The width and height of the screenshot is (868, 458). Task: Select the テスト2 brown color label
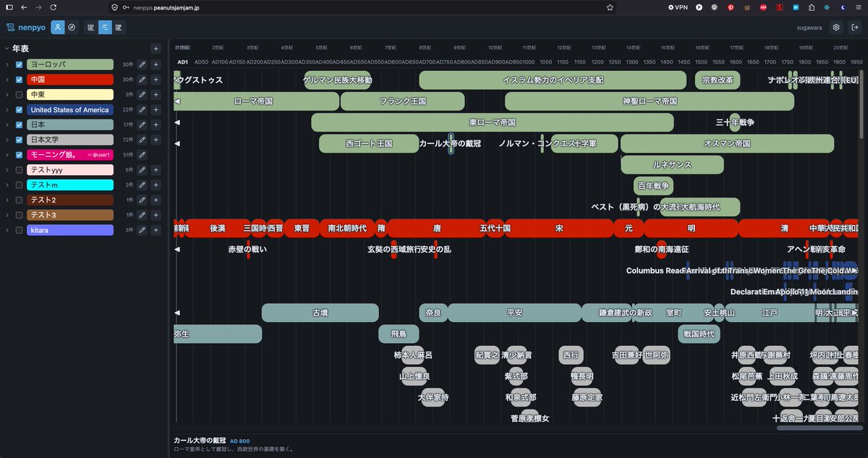click(x=70, y=200)
